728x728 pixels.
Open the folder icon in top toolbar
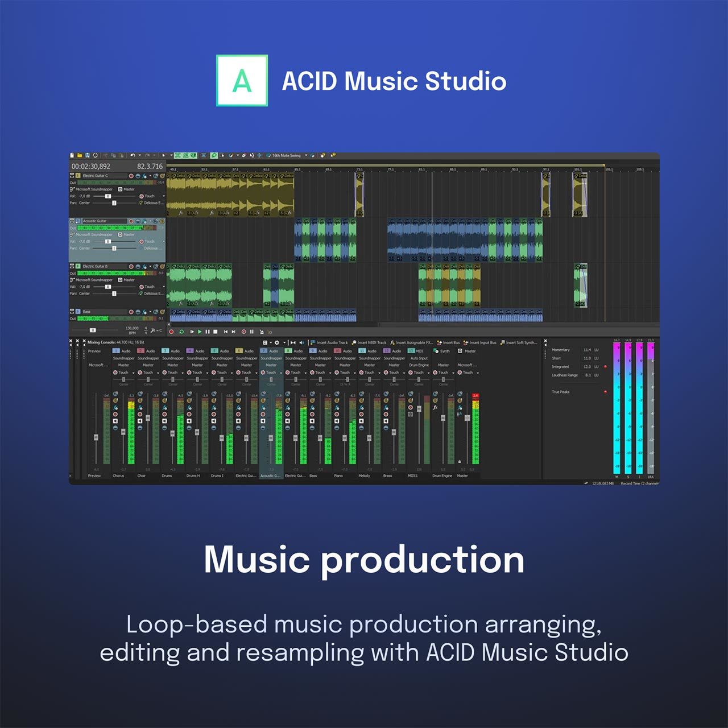[x=80, y=155]
